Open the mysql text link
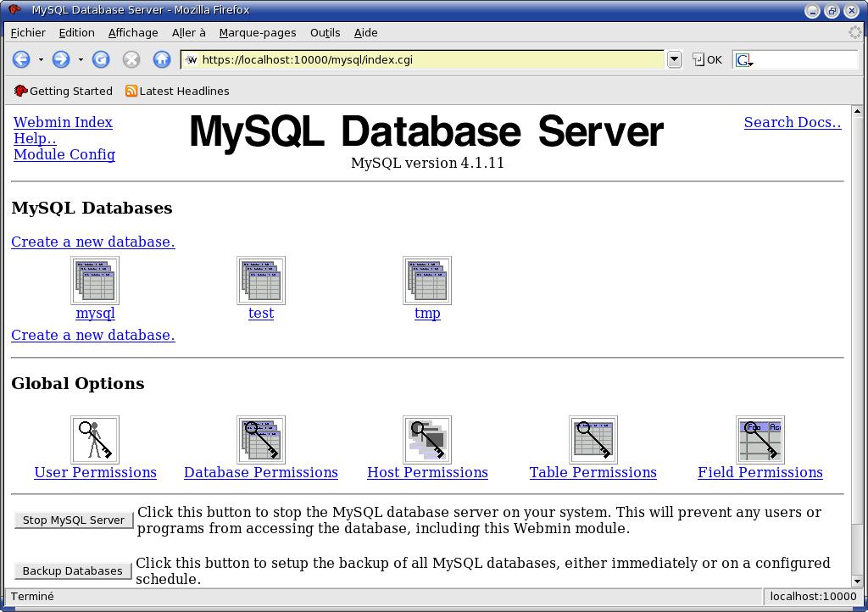This screenshot has height=612, width=868. [x=95, y=313]
